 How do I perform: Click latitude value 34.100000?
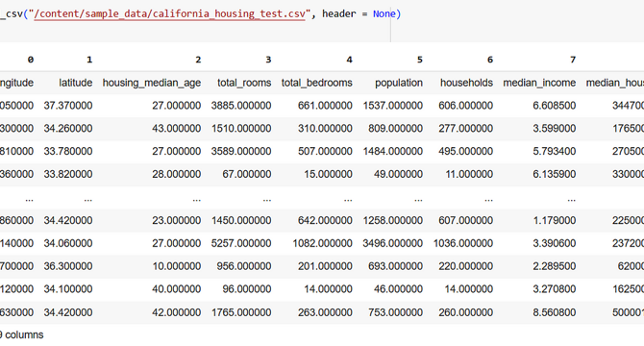click(68, 289)
